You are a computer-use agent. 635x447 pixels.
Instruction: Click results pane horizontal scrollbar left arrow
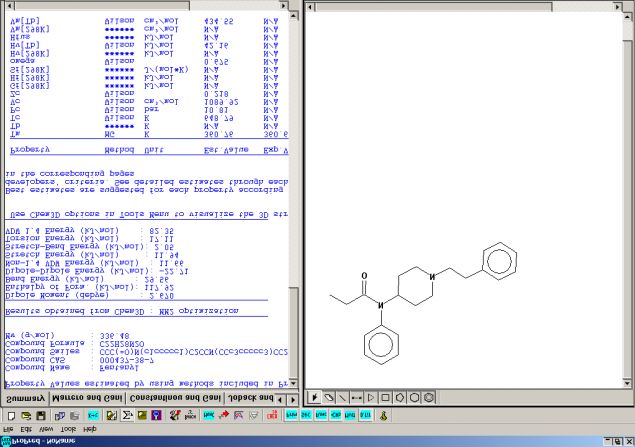(x=10, y=6)
